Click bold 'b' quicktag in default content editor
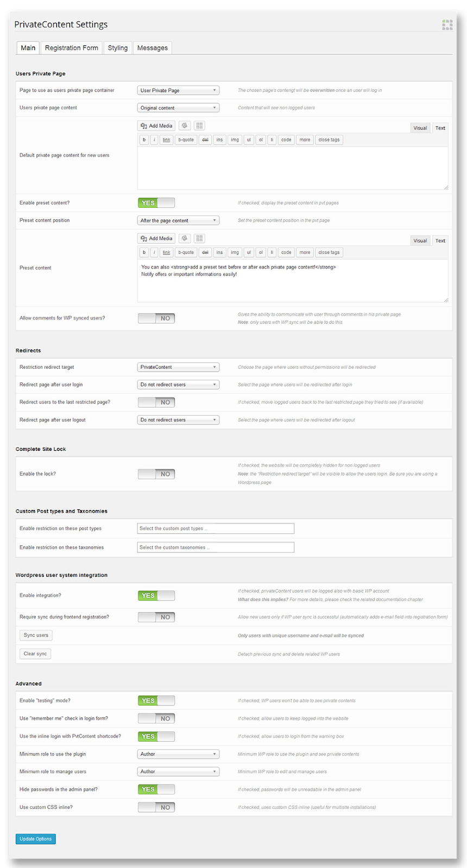This screenshot has width=467, height=868. point(144,140)
